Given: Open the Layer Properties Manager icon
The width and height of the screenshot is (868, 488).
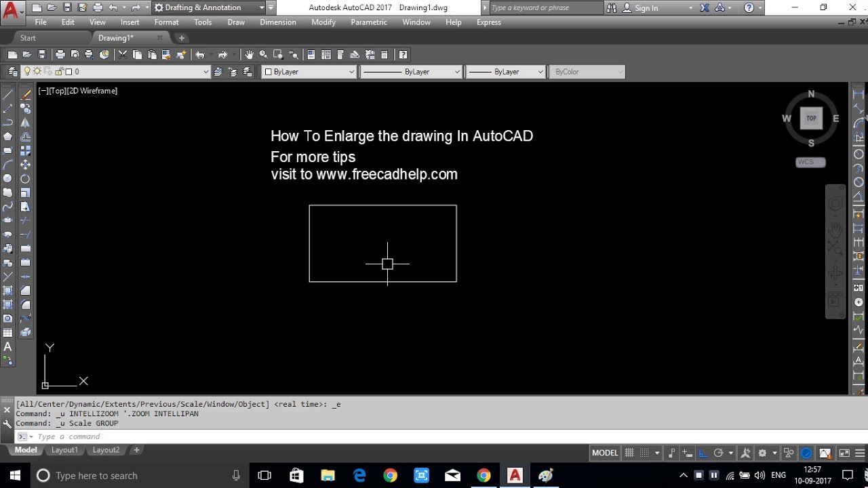Looking at the screenshot, I should 12,71.
